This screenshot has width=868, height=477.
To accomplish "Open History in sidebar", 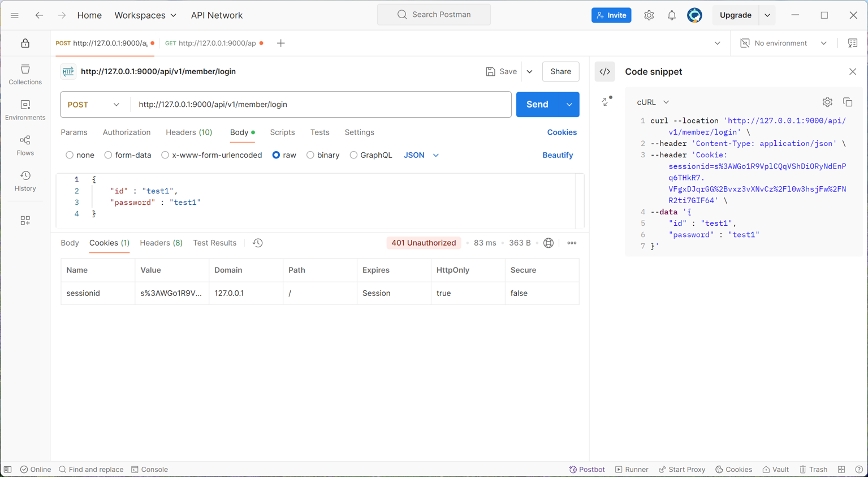I will (x=25, y=182).
